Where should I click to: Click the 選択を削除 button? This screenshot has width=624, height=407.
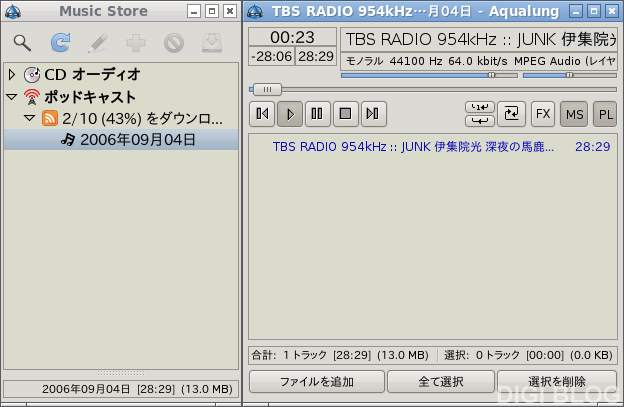click(557, 382)
